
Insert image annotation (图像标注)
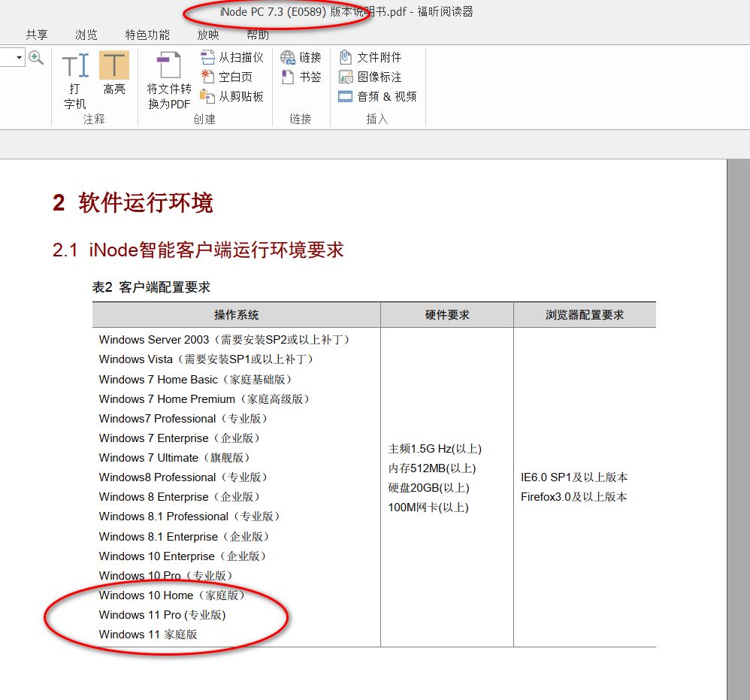[370, 77]
